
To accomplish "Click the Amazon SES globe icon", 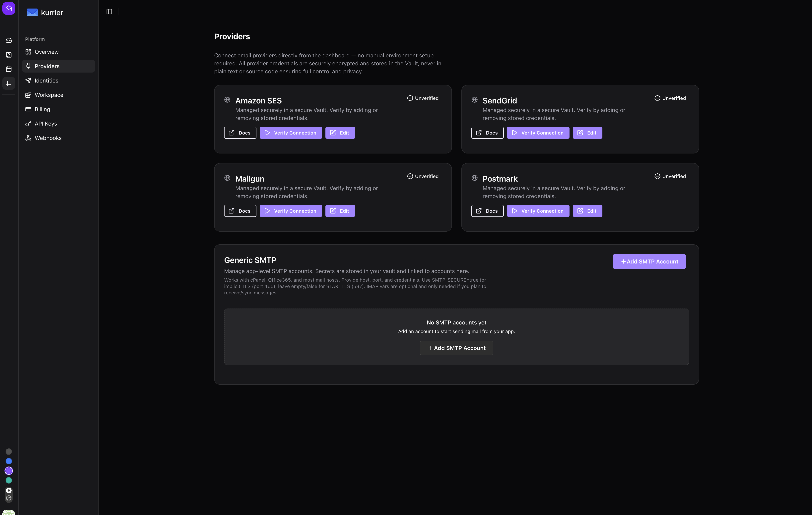I will [227, 100].
